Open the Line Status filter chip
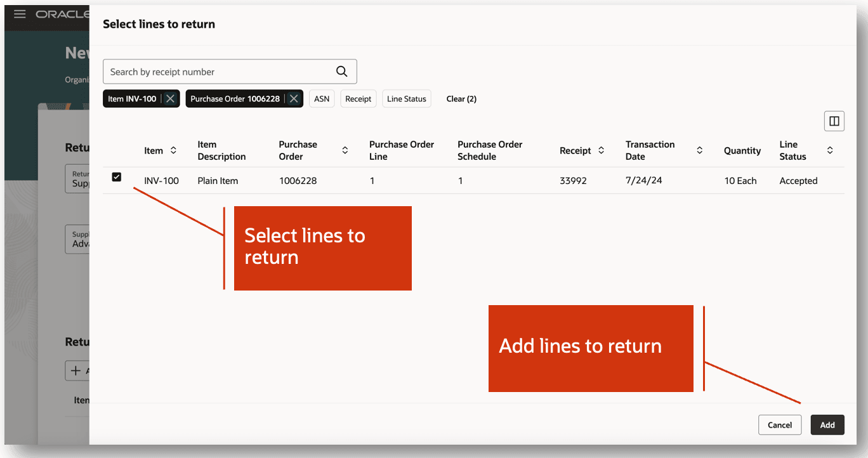868x458 pixels. 407,98
